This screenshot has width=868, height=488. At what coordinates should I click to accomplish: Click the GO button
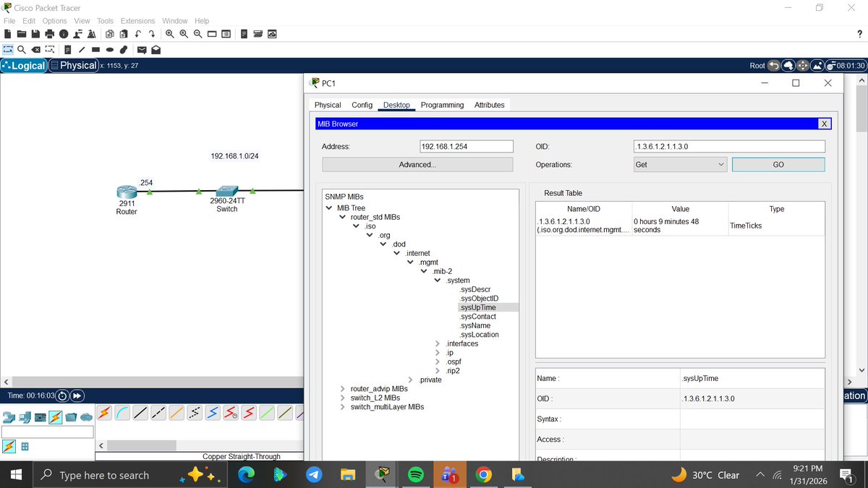point(778,165)
